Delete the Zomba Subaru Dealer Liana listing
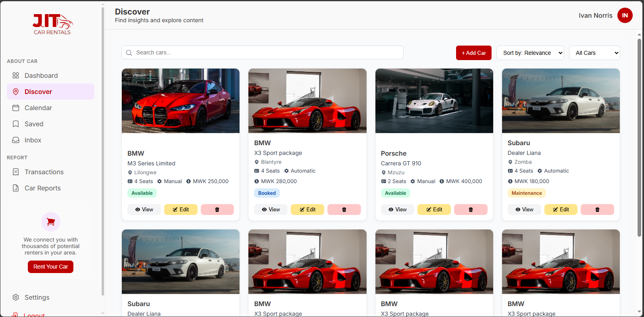This screenshot has width=644, height=317. 597,210
